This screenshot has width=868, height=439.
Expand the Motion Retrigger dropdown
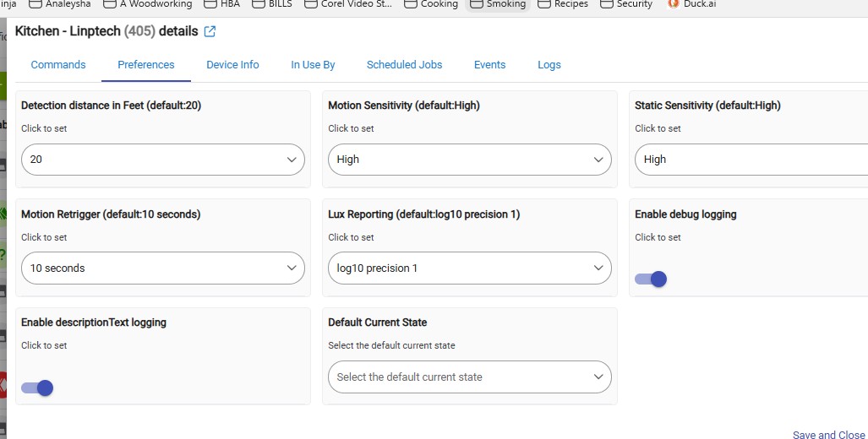click(x=162, y=268)
